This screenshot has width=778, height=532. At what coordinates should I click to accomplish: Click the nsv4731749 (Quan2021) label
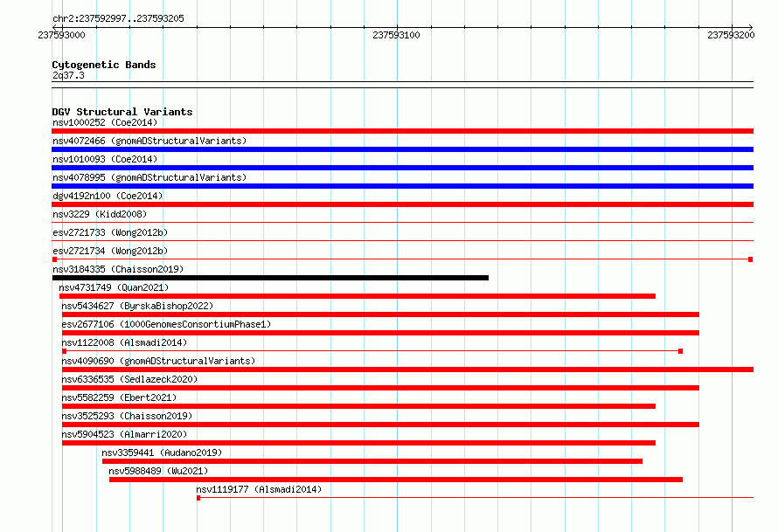pos(114,287)
